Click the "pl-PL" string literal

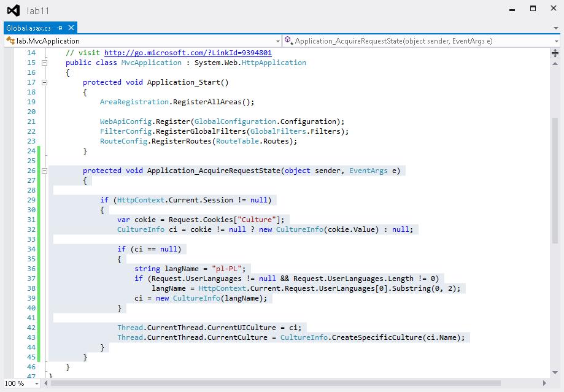tap(226, 269)
